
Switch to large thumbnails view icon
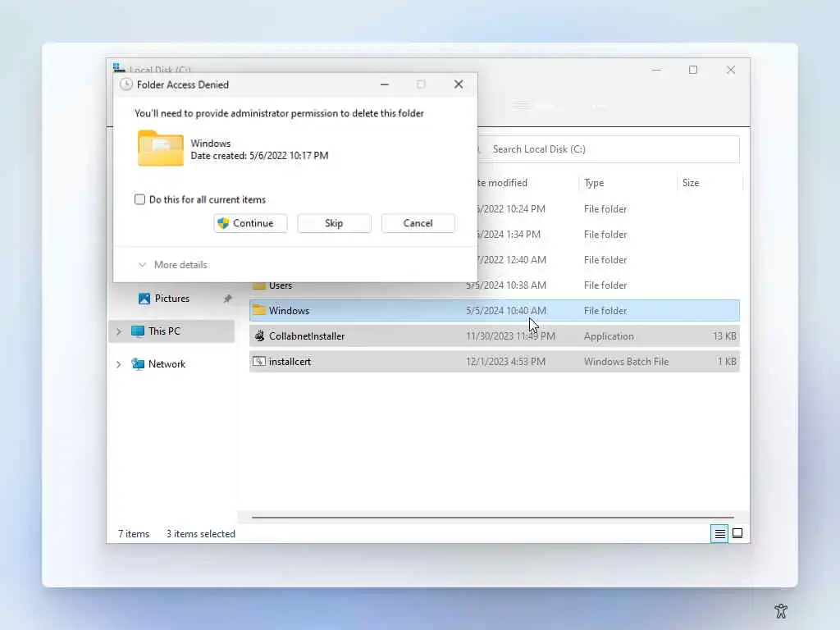pyautogui.click(x=737, y=533)
